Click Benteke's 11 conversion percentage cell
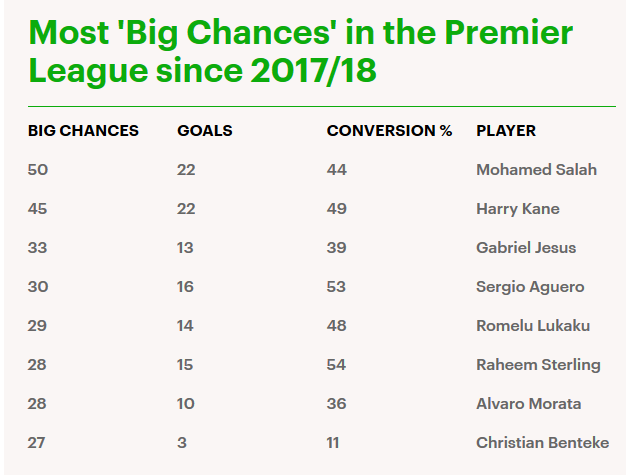The image size is (626, 475). coord(334,443)
